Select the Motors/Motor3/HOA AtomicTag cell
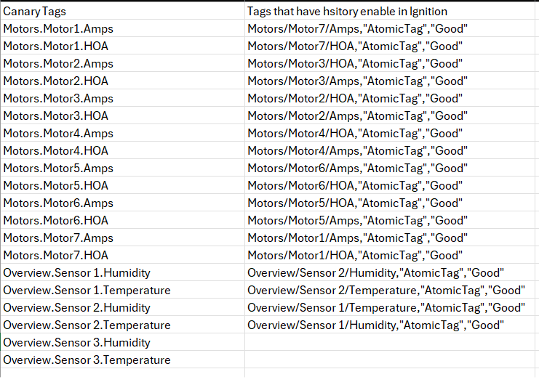 [391, 63]
